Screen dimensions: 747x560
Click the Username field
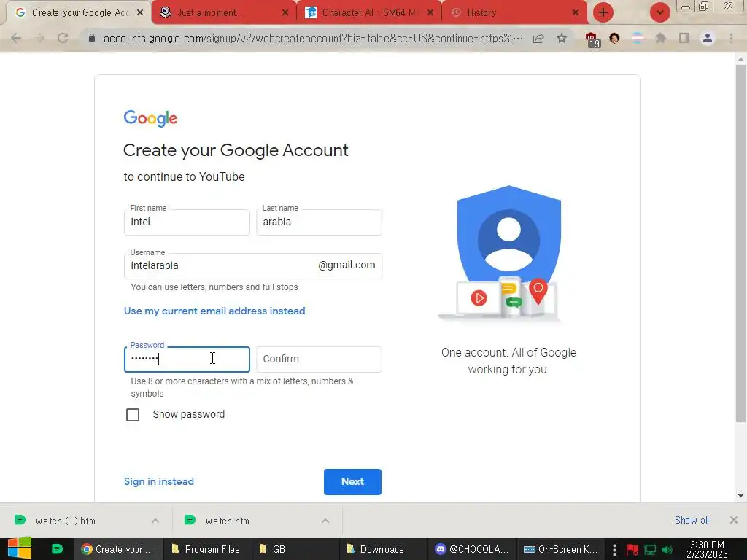253,265
